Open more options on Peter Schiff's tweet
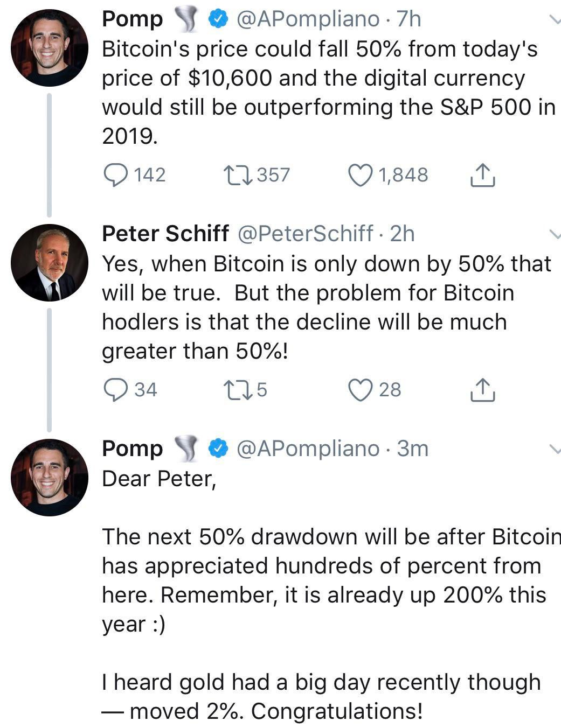Viewport: 561px width, 728px height. [554, 234]
